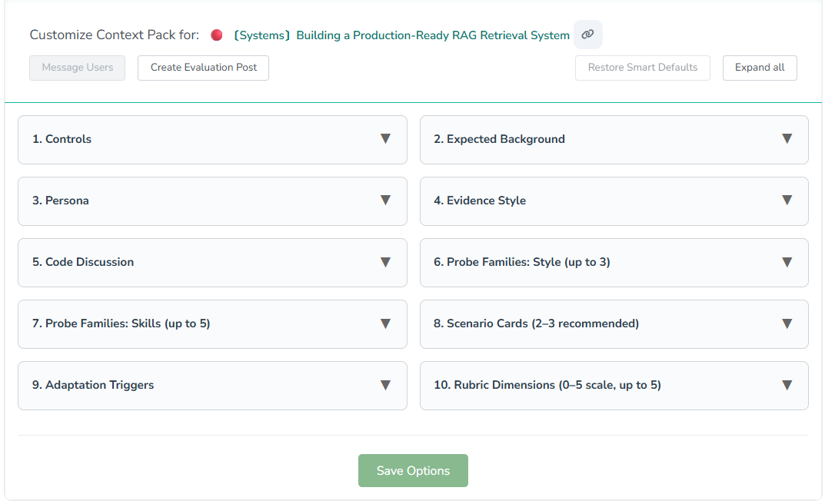Open the Rubric Dimensions section arrow
The image size is (825, 504).
787,385
